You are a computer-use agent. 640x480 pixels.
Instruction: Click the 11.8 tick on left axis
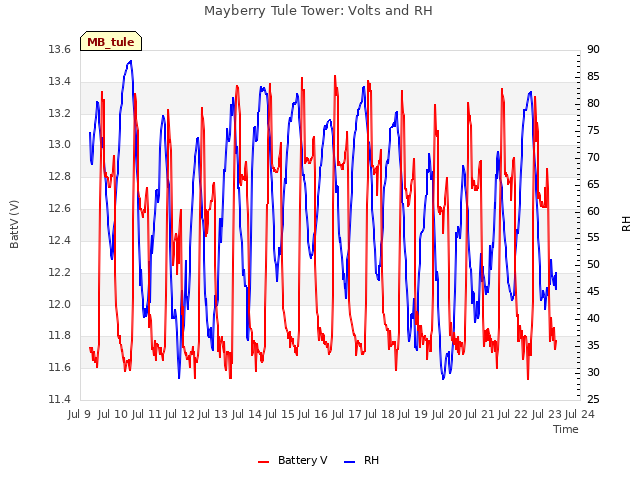60,336
